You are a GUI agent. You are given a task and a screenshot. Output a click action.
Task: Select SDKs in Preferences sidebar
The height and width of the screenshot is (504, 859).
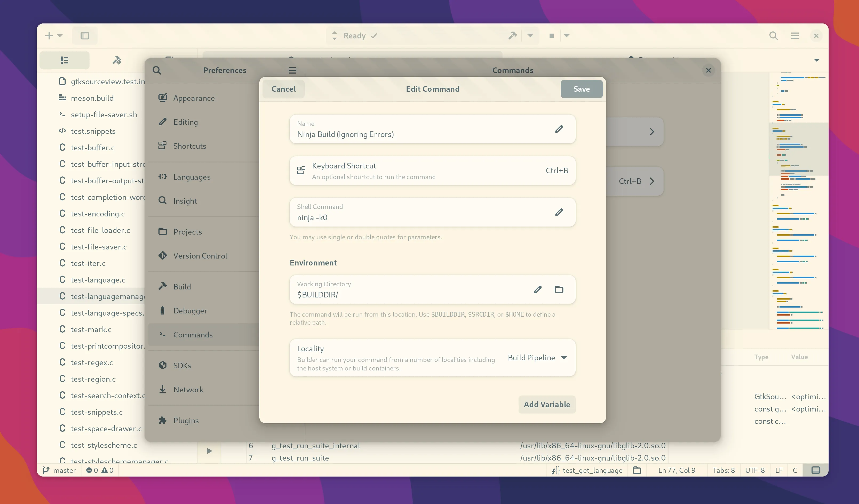coord(204,365)
